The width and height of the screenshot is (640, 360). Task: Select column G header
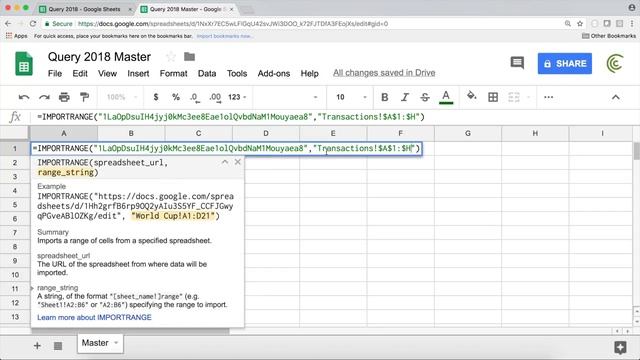pyautogui.click(x=468, y=133)
